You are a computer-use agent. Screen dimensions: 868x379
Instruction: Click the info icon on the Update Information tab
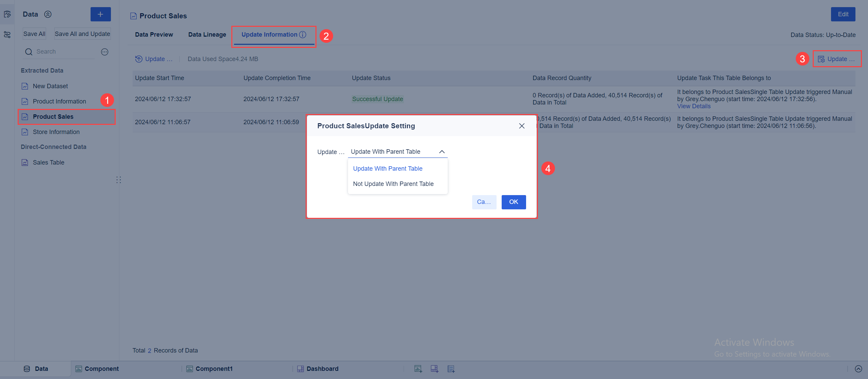tap(303, 35)
